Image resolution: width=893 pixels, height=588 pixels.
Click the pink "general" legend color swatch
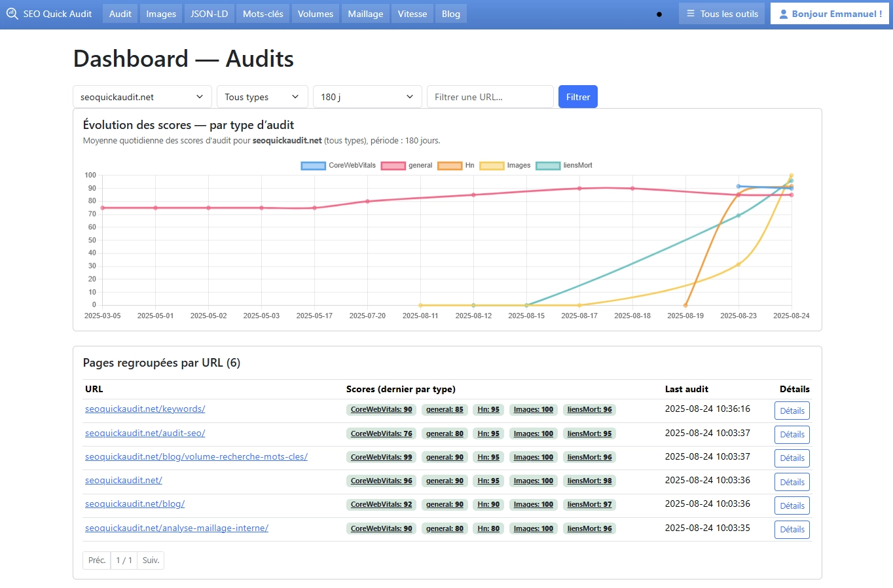point(393,165)
